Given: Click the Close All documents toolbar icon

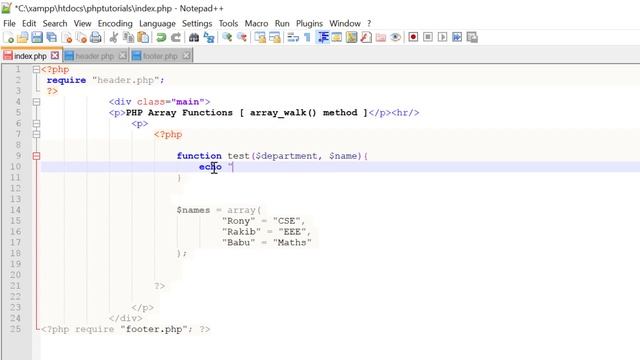Looking at the screenshot, I should 81,38.
